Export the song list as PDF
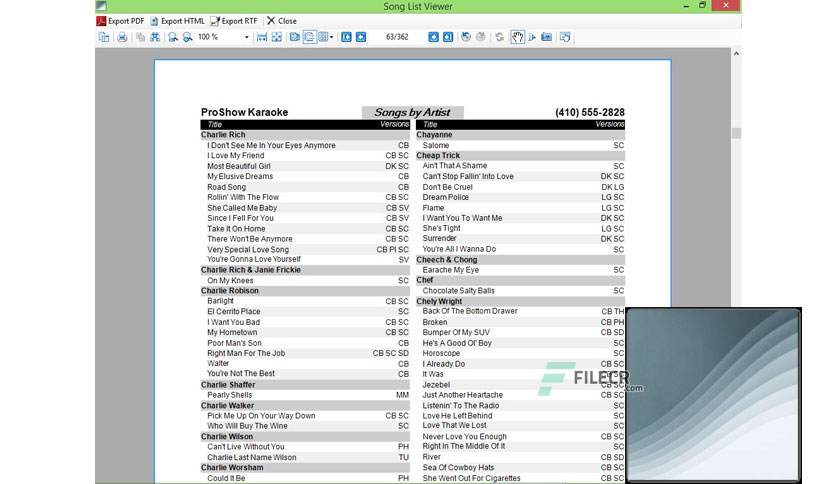The height and width of the screenshot is (484, 836). click(120, 21)
